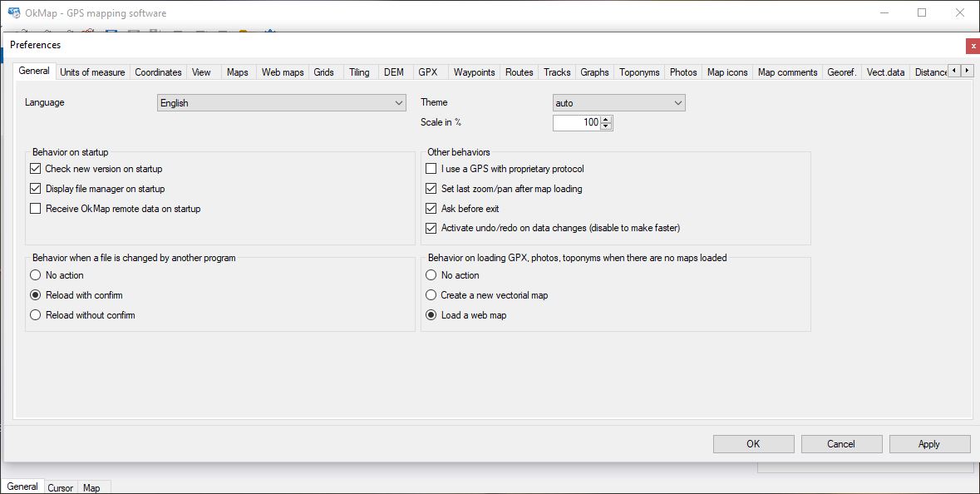This screenshot has width=980, height=494.
Task: Open the Routes tab
Action: (520, 72)
